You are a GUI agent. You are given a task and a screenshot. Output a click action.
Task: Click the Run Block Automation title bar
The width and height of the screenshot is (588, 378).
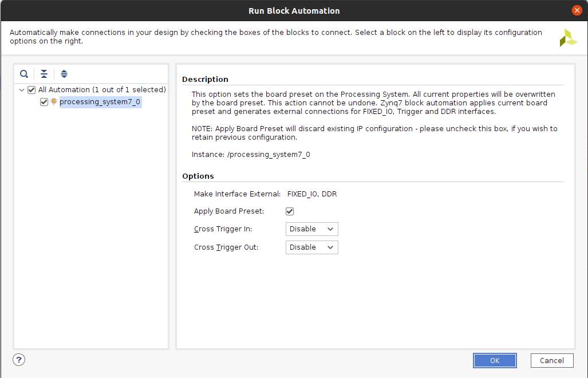294,11
